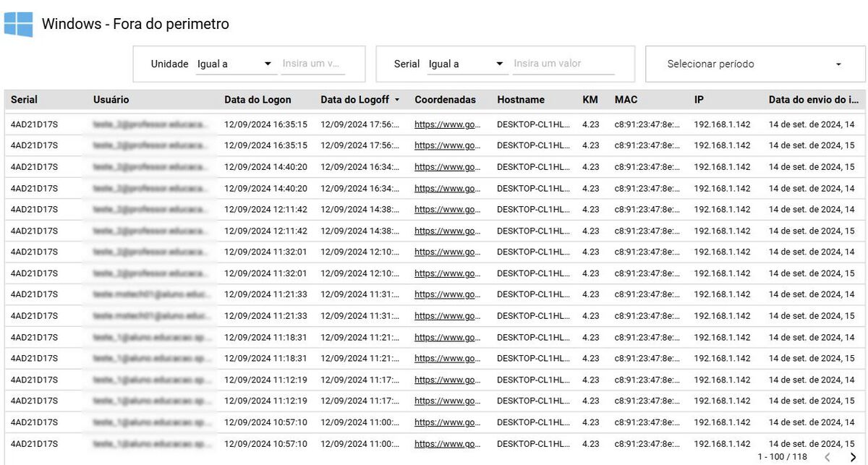Screen dimensions: 868x465
Task: Expand the Selecionar período dropdown
Action: [x=754, y=64]
